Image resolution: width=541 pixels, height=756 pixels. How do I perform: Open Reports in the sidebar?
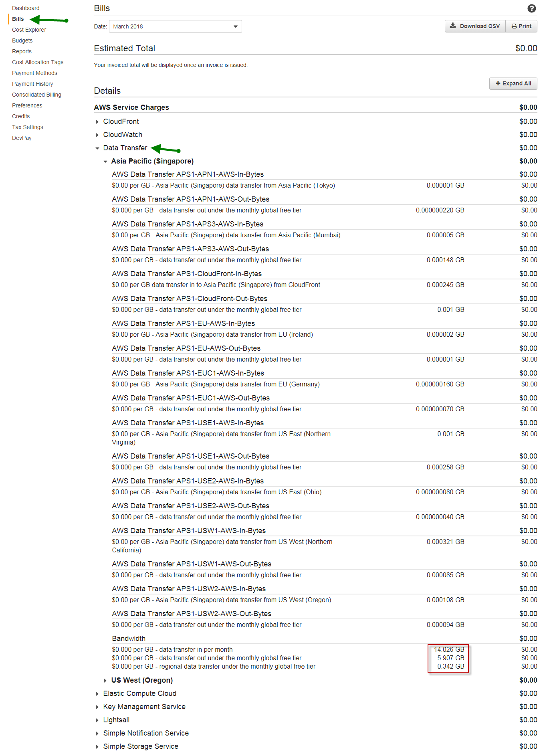click(x=22, y=51)
